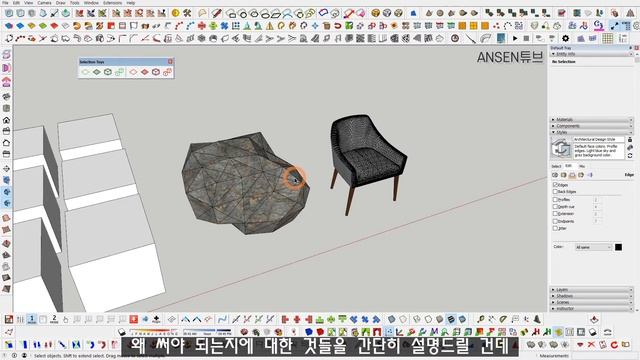The height and width of the screenshot is (360, 640).
Task: Enable the Back Edges checkbox
Action: [555, 191]
